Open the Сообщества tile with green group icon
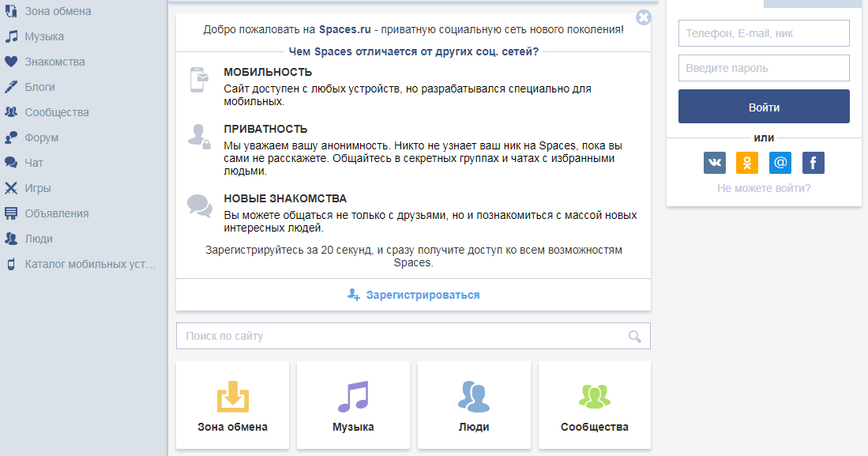Screen dimensions: 868x456 point(595,405)
